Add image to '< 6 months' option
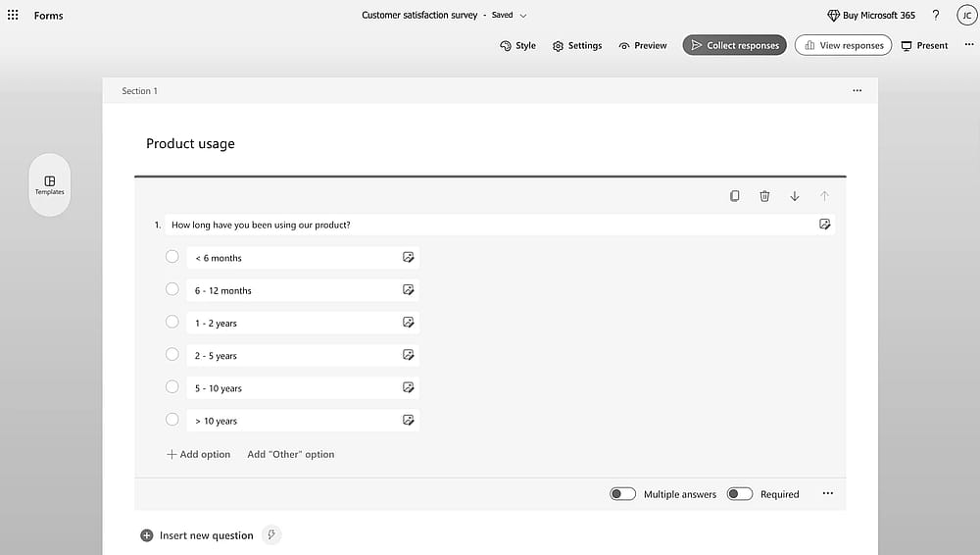The width and height of the screenshot is (980, 555). tap(408, 257)
